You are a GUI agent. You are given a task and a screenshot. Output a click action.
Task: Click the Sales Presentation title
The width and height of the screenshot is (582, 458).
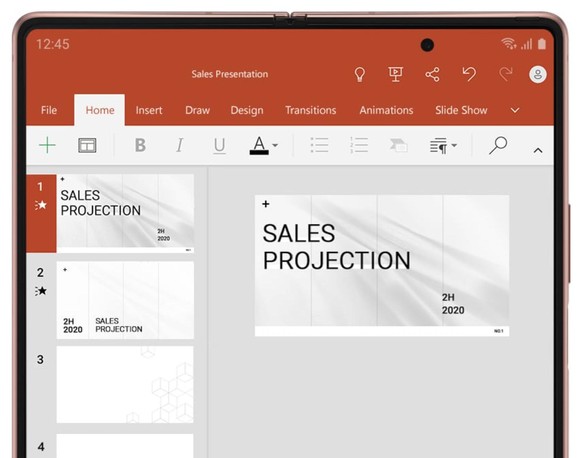click(x=230, y=74)
